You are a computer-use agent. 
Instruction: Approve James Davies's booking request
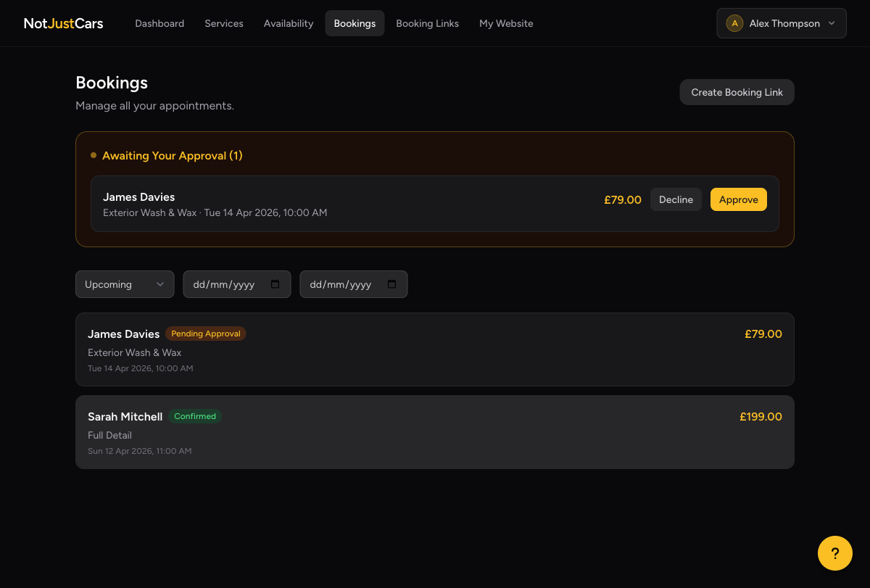(x=738, y=199)
